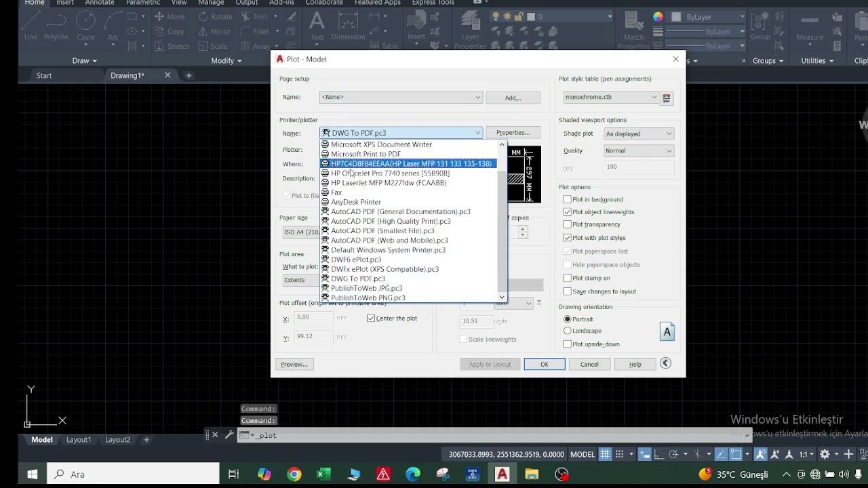The width and height of the screenshot is (868, 488).
Task: Toggle grid display in status bar
Action: (605, 454)
